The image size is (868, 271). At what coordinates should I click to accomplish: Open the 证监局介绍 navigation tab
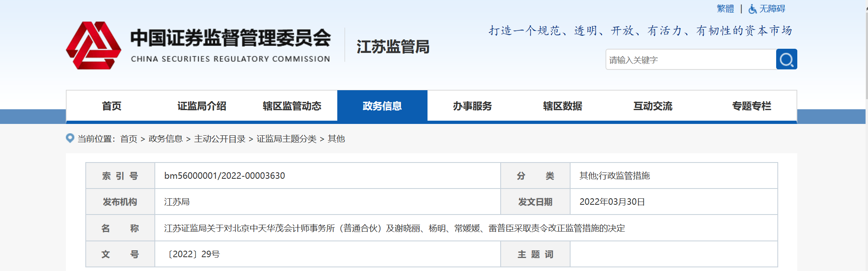pyautogui.click(x=202, y=106)
